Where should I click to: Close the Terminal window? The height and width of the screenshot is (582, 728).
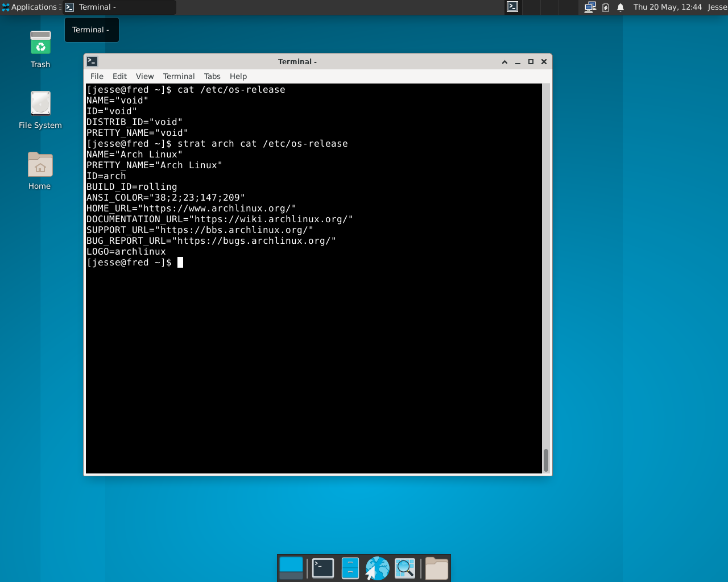pyautogui.click(x=544, y=62)
